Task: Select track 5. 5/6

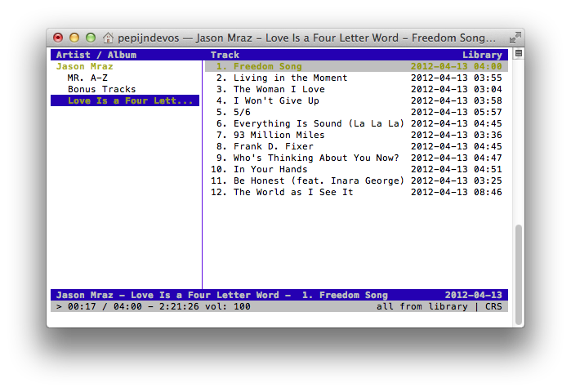Action: (x=356, y=112)
